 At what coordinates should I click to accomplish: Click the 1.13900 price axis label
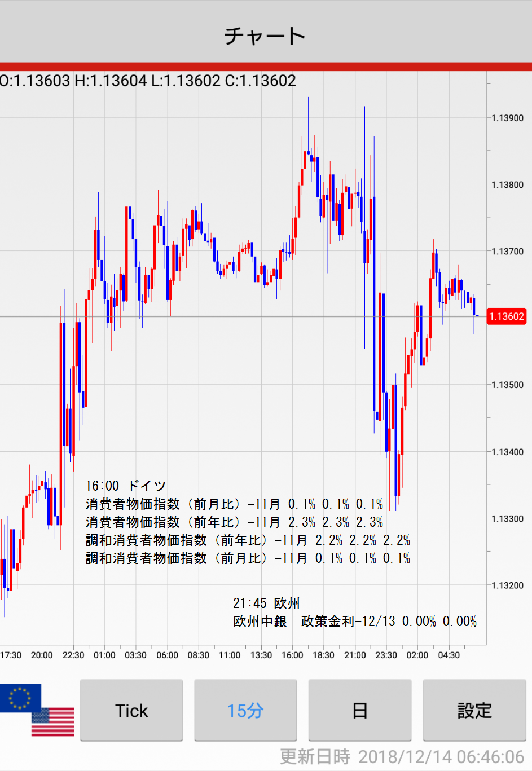pos(507,118)
